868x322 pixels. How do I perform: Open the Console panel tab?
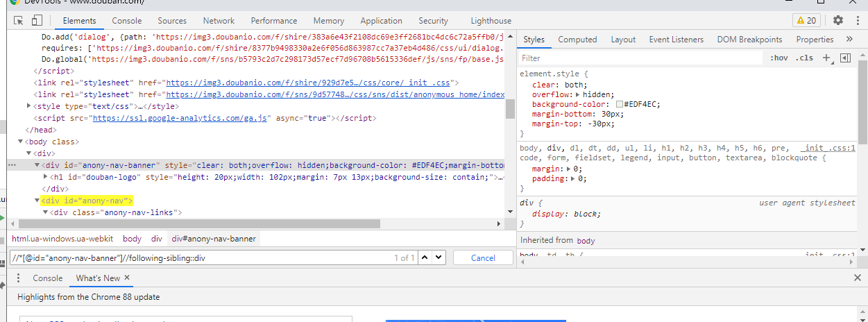127,21
